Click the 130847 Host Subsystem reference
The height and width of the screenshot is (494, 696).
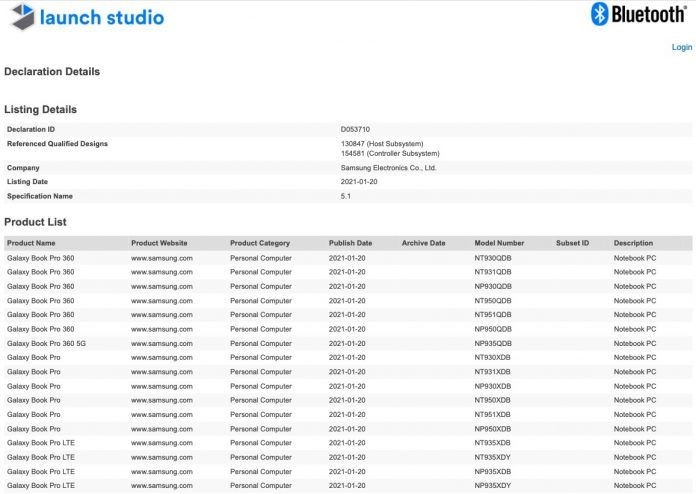(x=382, y=144)
